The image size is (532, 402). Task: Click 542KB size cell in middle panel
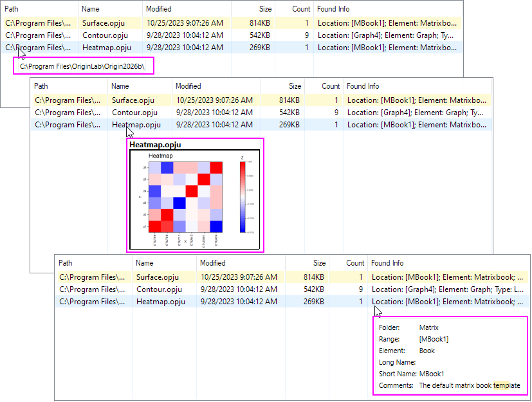[x=289, y=113]
